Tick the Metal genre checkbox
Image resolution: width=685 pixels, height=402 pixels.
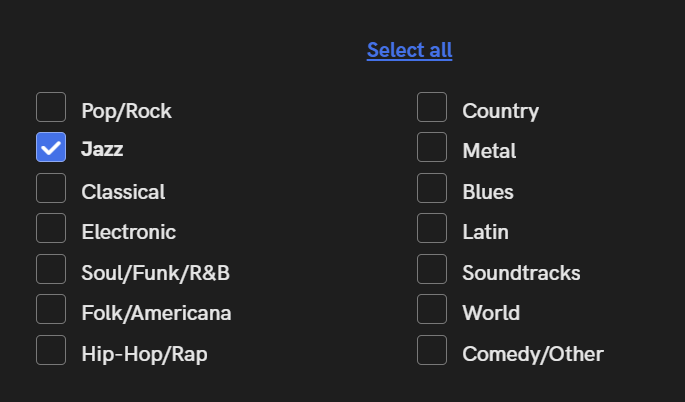tap(432, 148)
